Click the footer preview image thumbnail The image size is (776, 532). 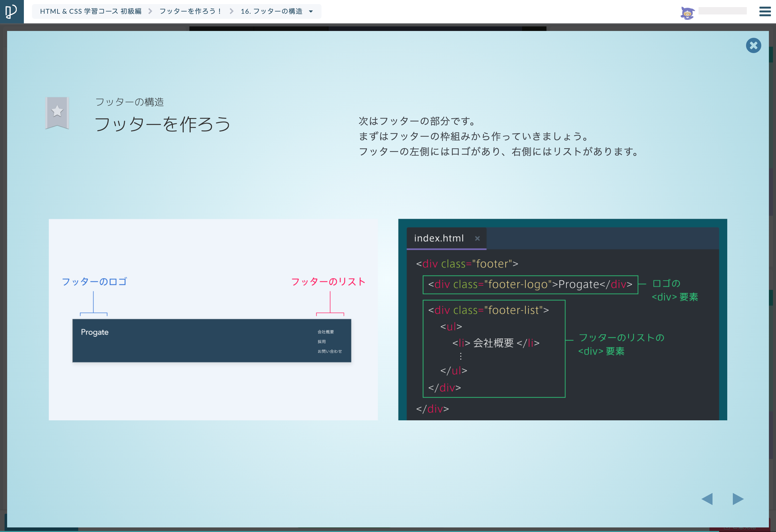coord(213,319)
